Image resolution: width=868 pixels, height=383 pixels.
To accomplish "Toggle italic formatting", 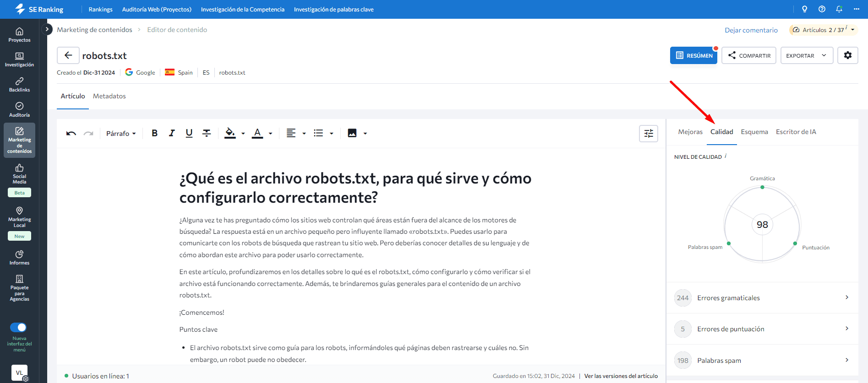I will [172, 133].
